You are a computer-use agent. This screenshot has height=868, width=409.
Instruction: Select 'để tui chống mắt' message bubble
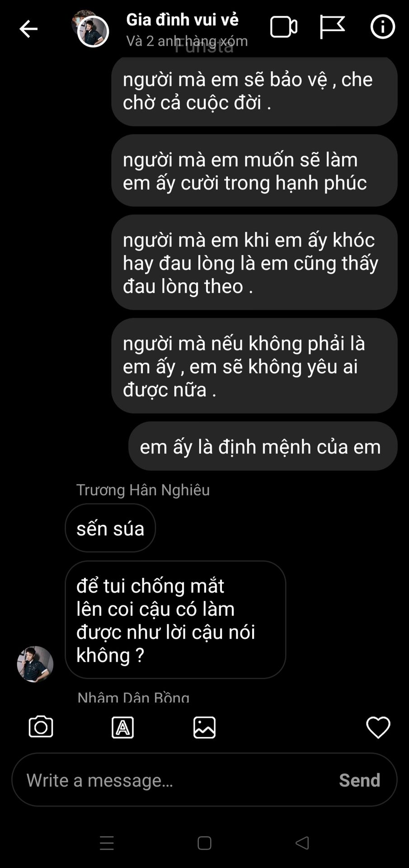(175, 620)
